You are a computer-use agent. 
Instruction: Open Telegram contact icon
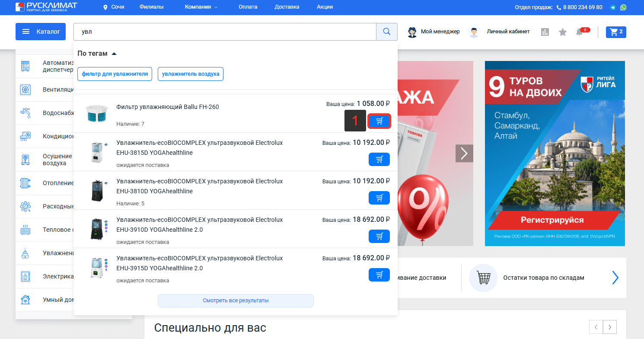click(x=613, y=7)
